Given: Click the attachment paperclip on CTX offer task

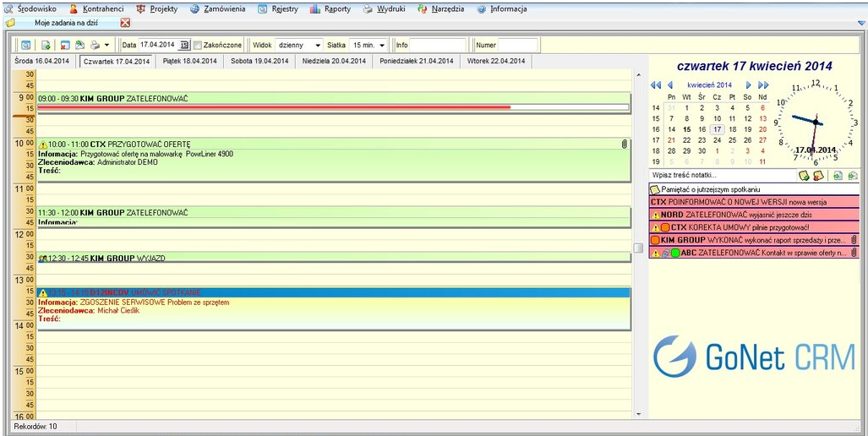Looking at the screenshot, I should click(624, 144).
